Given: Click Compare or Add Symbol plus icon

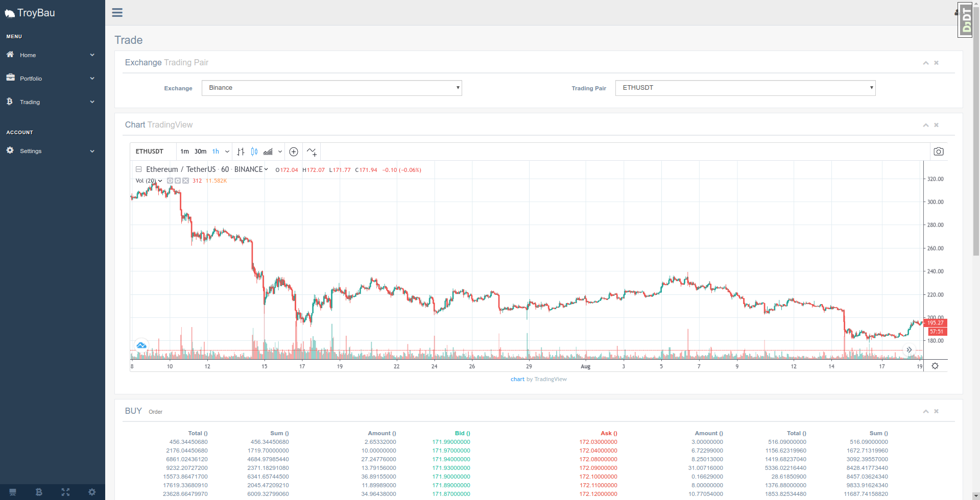Looking at the screenshot, I should (294, 152).
